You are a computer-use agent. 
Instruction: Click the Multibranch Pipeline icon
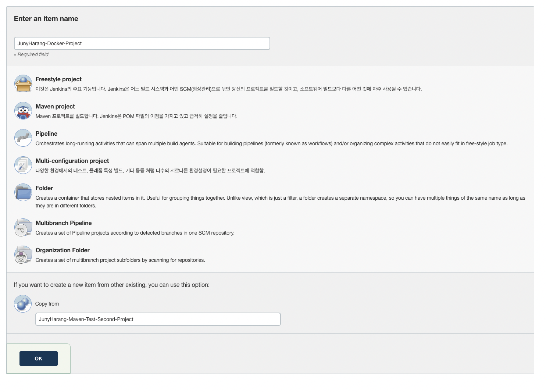pos(23,227)
